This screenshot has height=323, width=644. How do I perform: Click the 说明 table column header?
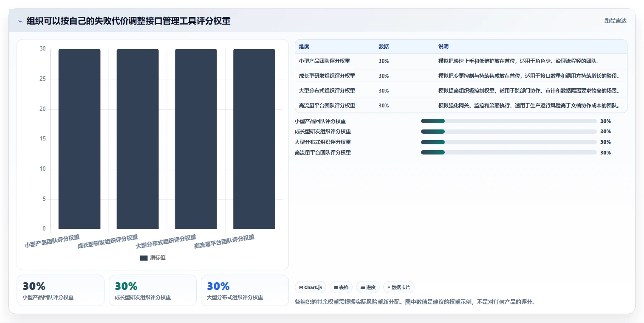(443, 47)
